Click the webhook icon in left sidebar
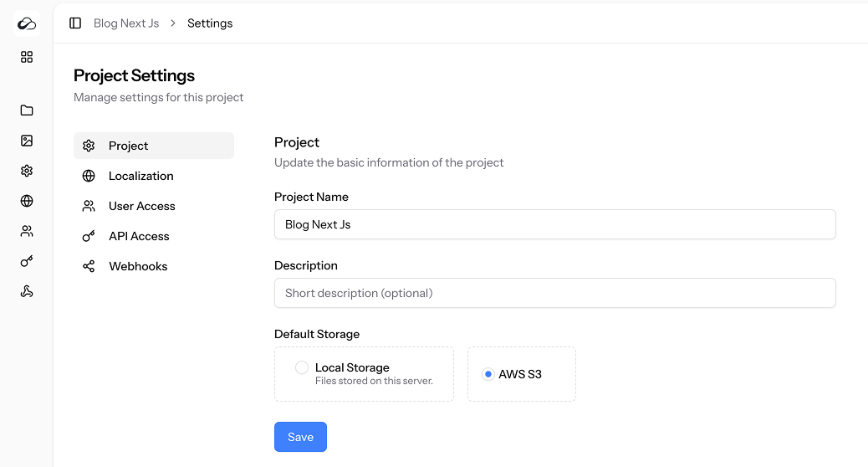 (27, 291)
